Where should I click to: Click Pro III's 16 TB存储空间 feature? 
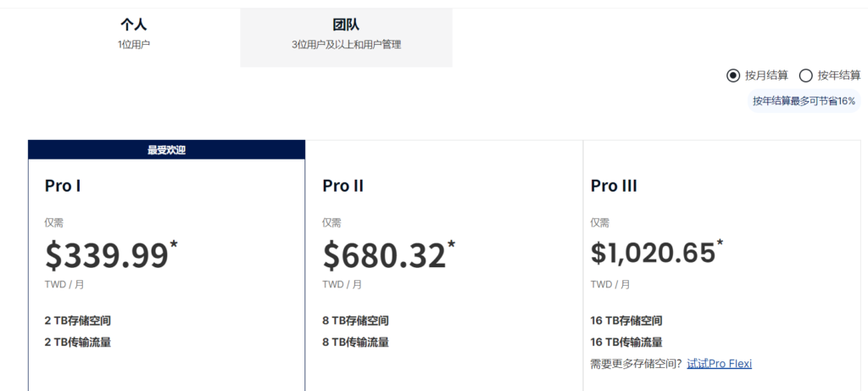626,321
